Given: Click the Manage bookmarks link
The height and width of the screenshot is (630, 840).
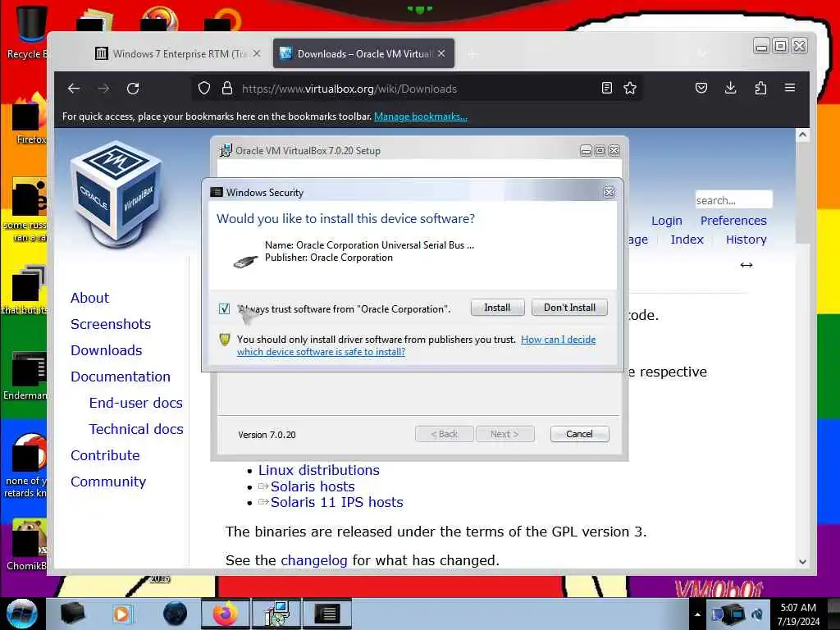Looking at the screenshot, I should [421, 116].
